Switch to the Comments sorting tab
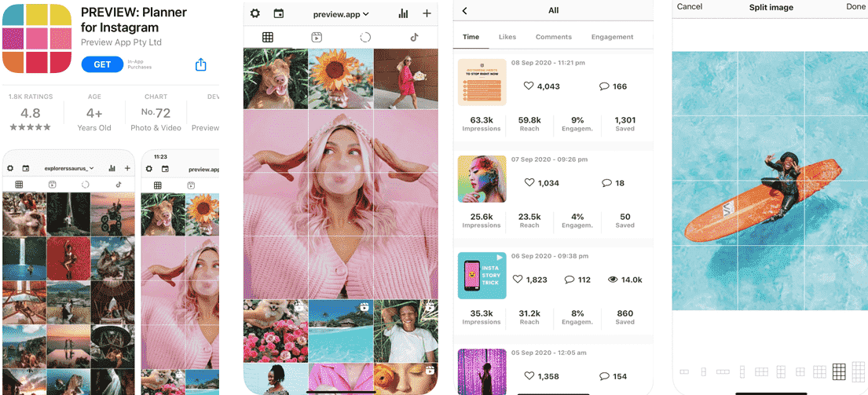Screen dimensions: 868x395 click(554, 36)
